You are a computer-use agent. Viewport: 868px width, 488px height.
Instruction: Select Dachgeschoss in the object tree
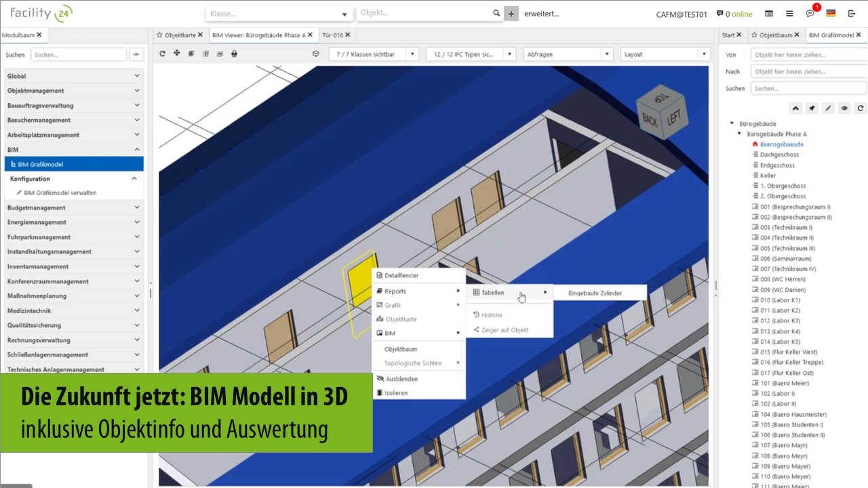click(x=780, y=155)
